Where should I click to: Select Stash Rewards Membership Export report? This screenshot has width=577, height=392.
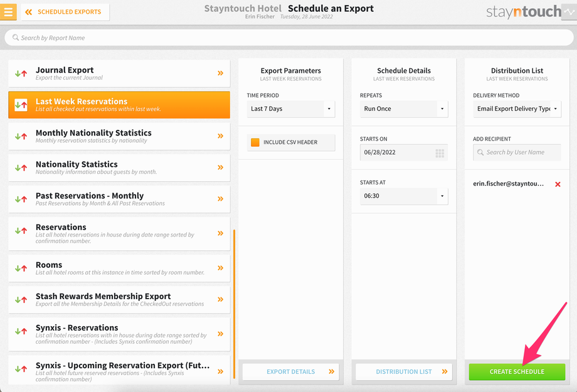[x=119, y=300]
